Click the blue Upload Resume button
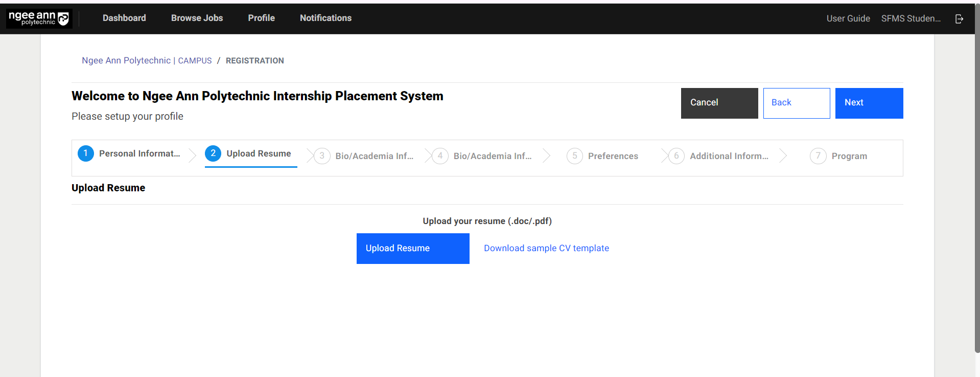The height and width of the screenshot is (377, 980). 412,249
